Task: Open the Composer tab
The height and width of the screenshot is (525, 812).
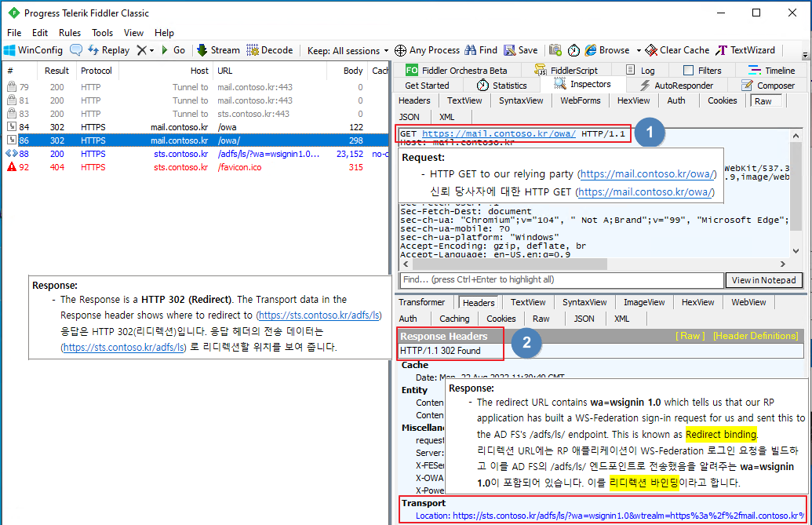Action: click(768, 86)
